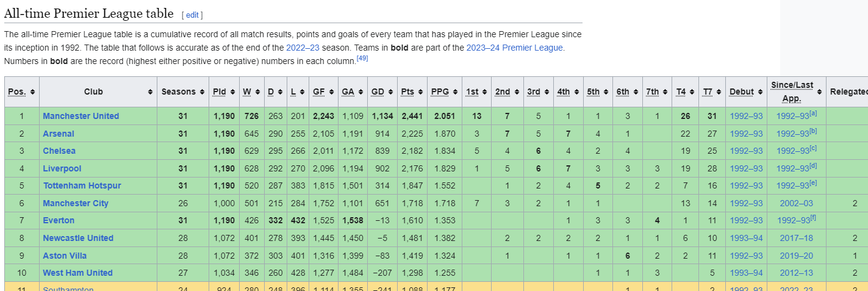Click the edit section link

tap(192, 15)
